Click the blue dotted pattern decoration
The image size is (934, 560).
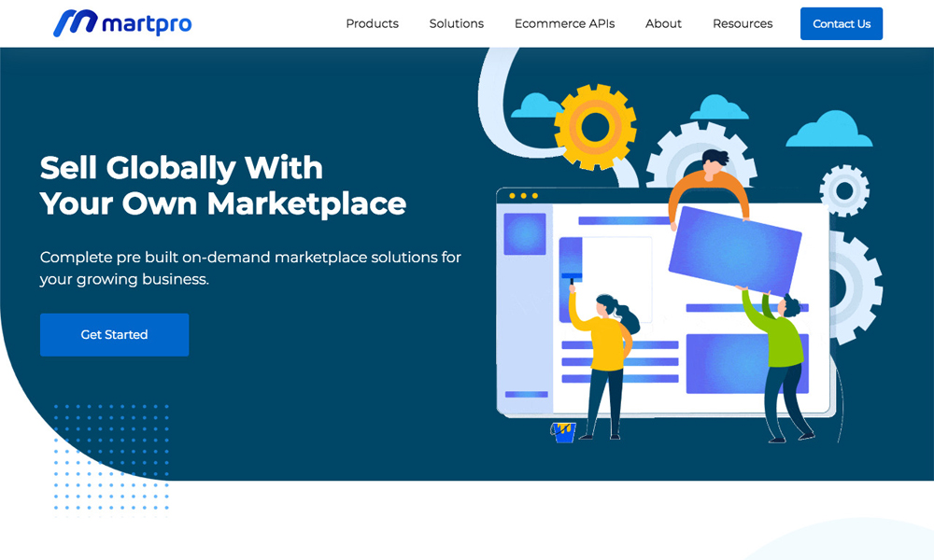(x=111, y=457)
